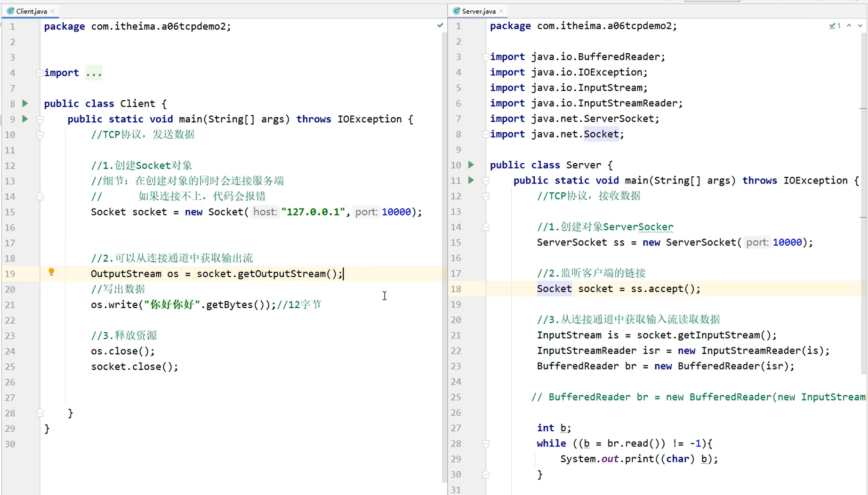The height and width of the screenshot is (495, 868).
Task: Toggle fold marker at Client line 14
Action: 40,197
